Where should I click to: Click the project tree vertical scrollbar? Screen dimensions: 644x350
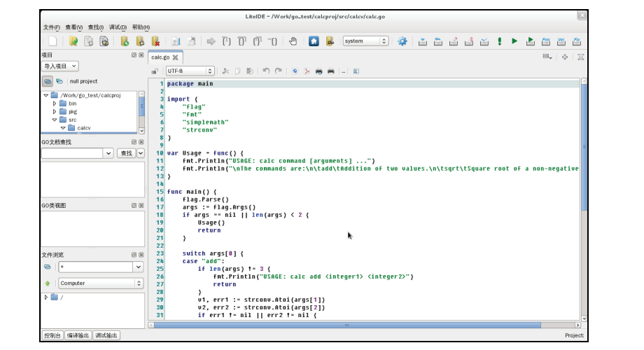141,112
